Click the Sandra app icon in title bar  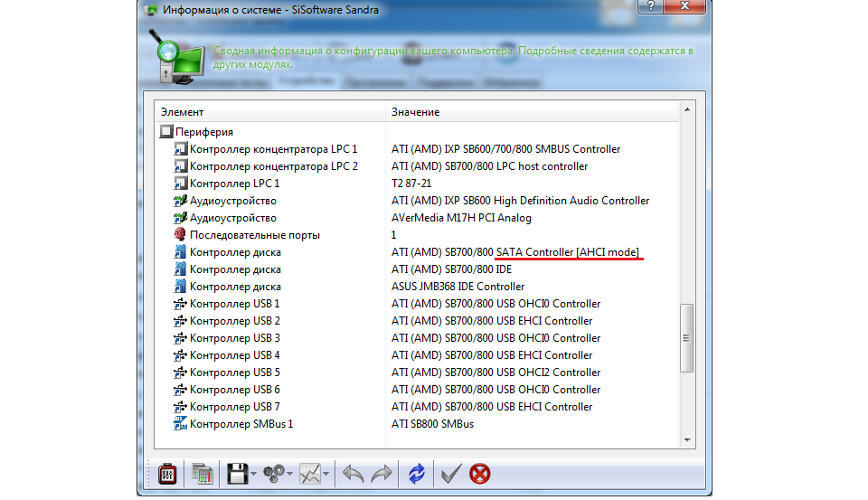point(151,9)
